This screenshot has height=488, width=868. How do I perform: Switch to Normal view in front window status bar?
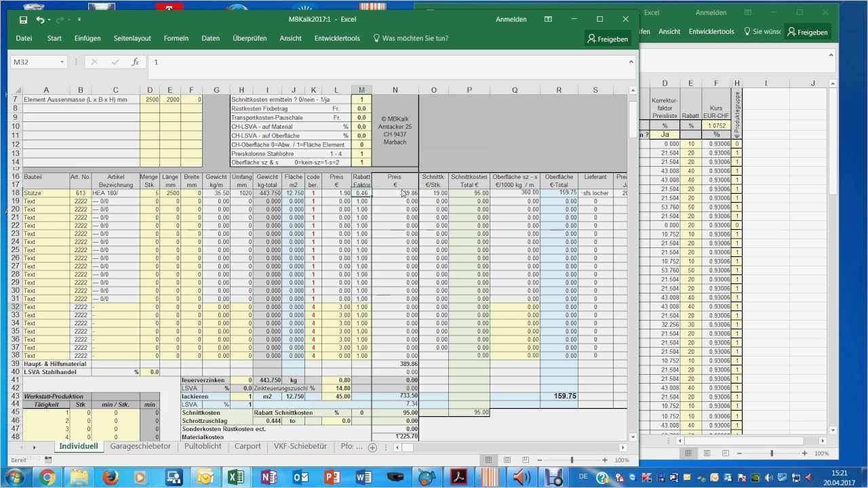tap(488, 460)
